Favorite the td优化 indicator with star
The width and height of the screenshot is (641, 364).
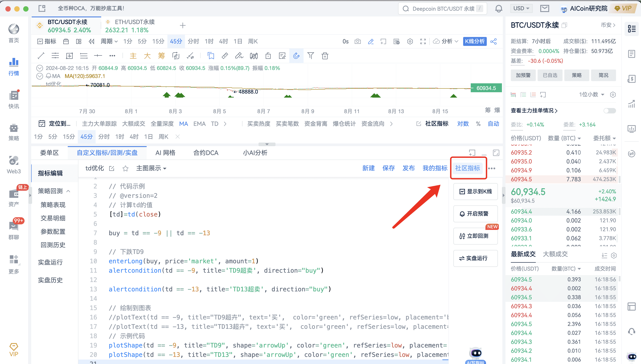[125, 168]
